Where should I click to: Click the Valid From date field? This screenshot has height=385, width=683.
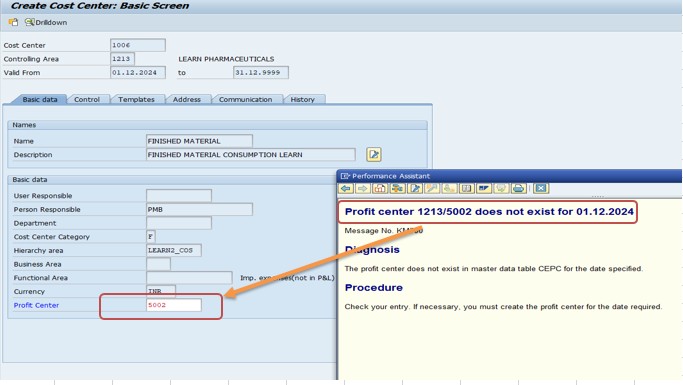coord(138,72)
